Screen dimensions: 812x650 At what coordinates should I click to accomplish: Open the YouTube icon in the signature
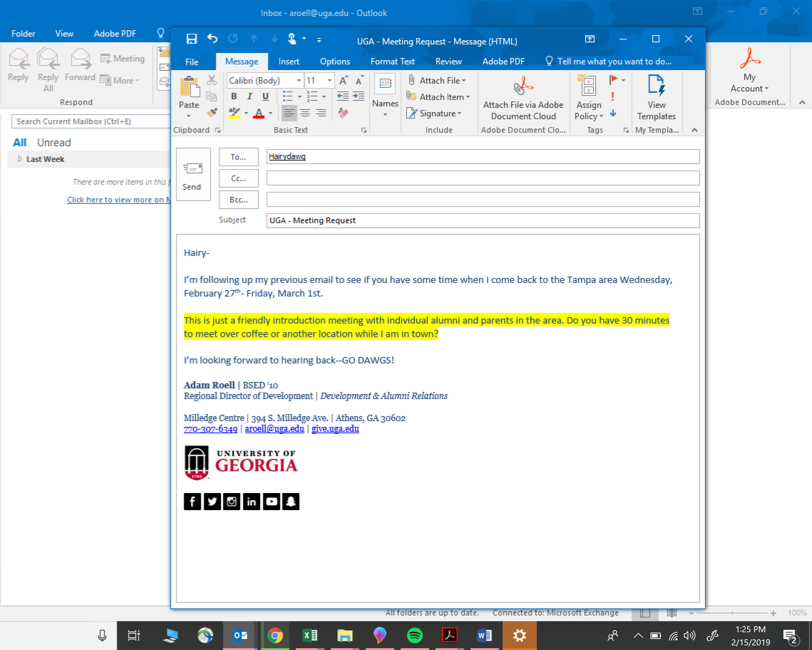tap(271, 501)
